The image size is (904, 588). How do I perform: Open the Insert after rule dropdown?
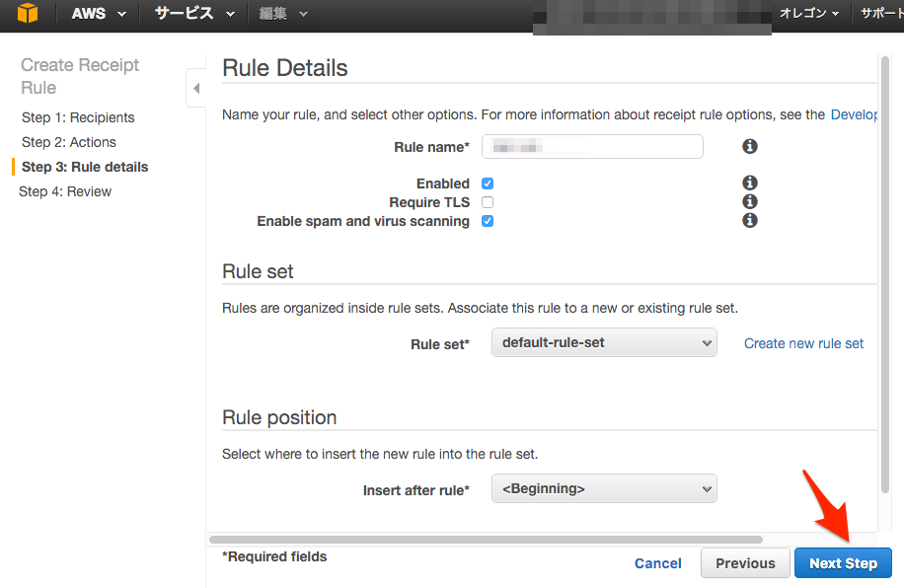[604, 489]
